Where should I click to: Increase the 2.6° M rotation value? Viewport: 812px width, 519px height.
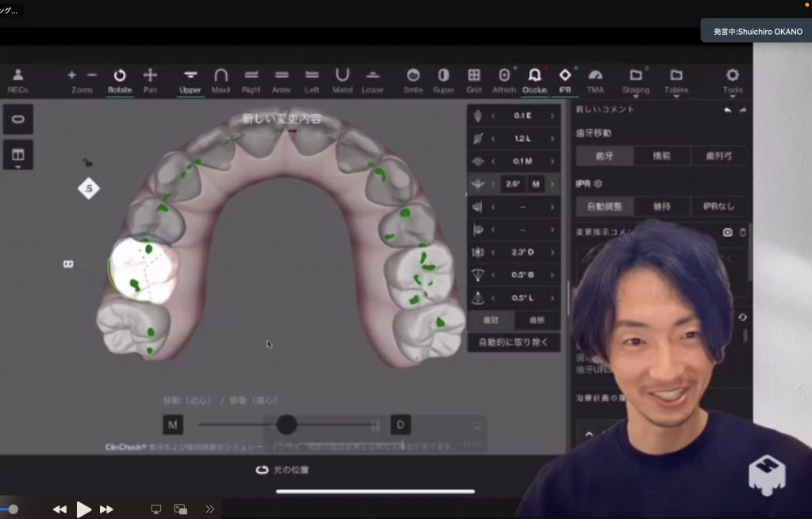[x=553, y=184]
